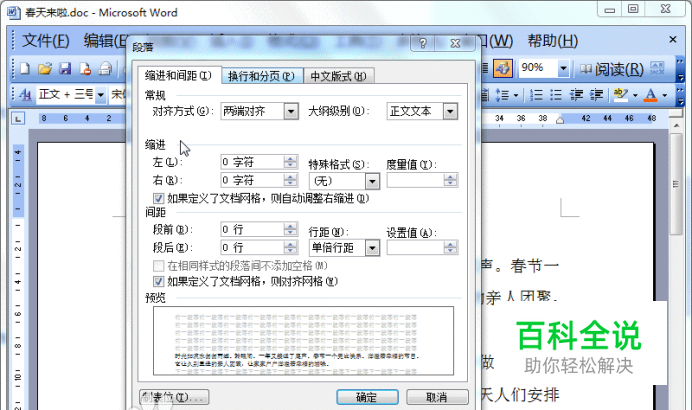This screenshot has height=410, width=692.
Task: Click the vertical scrollbar thumb
Action: (x=676, y=184)
